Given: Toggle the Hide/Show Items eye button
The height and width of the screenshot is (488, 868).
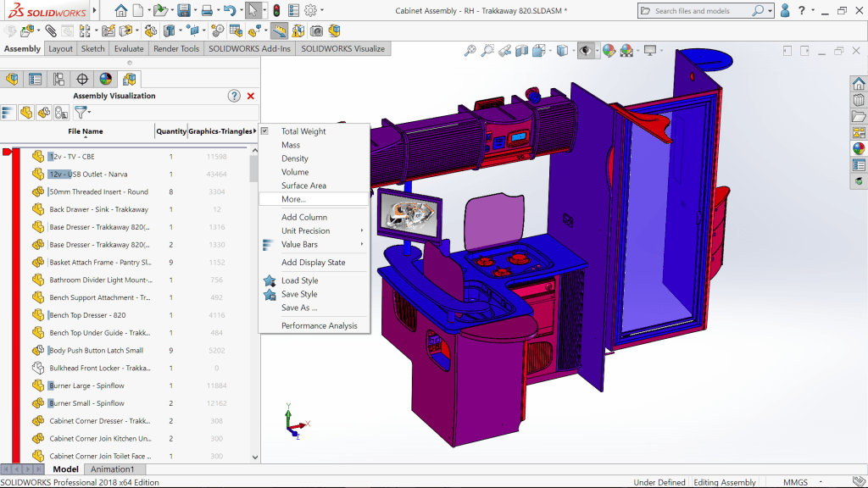Looking at the screenshot, I should click(585, 51).
